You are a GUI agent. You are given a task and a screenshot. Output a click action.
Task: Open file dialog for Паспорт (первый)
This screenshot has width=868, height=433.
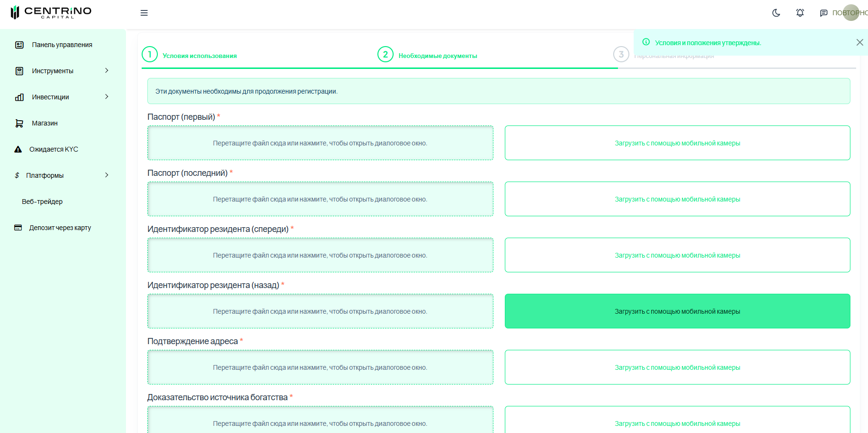pyautogui.click(x=320, y=143)
